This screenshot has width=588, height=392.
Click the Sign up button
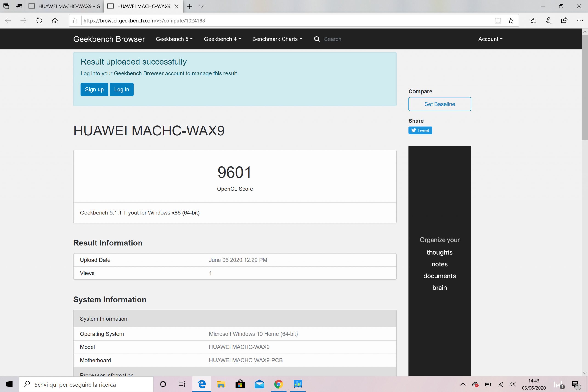coord(94,90)
